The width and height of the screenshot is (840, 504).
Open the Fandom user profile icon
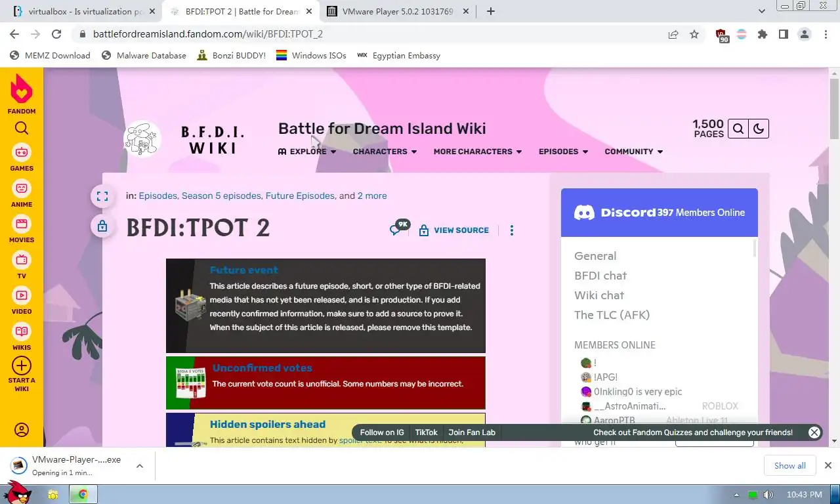click(22, 430)
